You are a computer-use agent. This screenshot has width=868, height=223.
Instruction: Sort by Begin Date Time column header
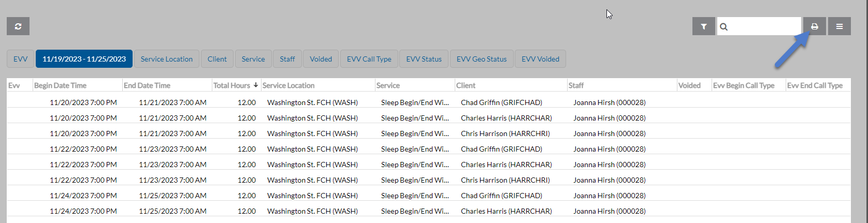coord(61,85)
